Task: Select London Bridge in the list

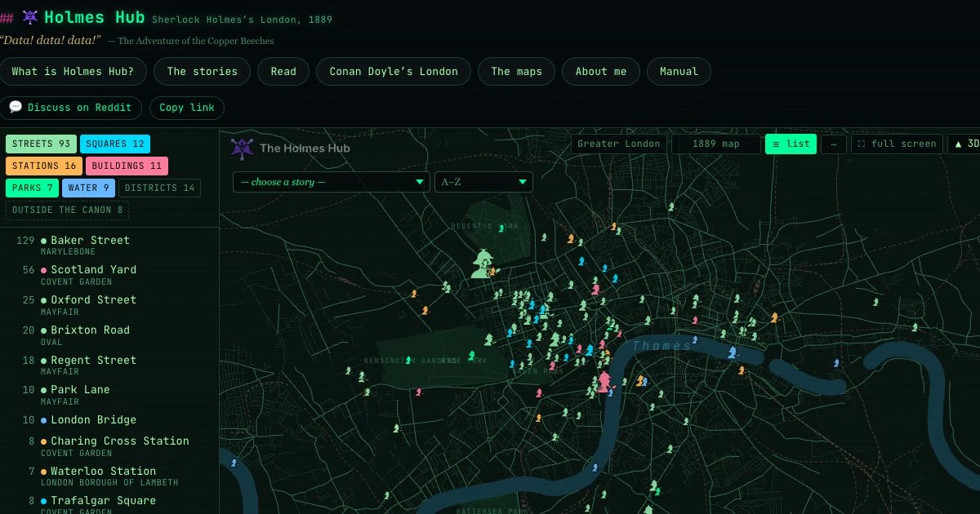Action: tap(109, 420)
